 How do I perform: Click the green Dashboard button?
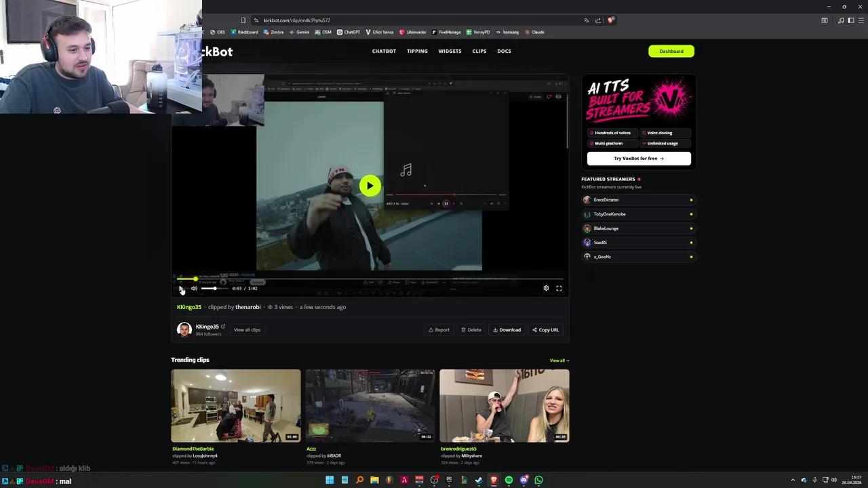click(671, 51)
